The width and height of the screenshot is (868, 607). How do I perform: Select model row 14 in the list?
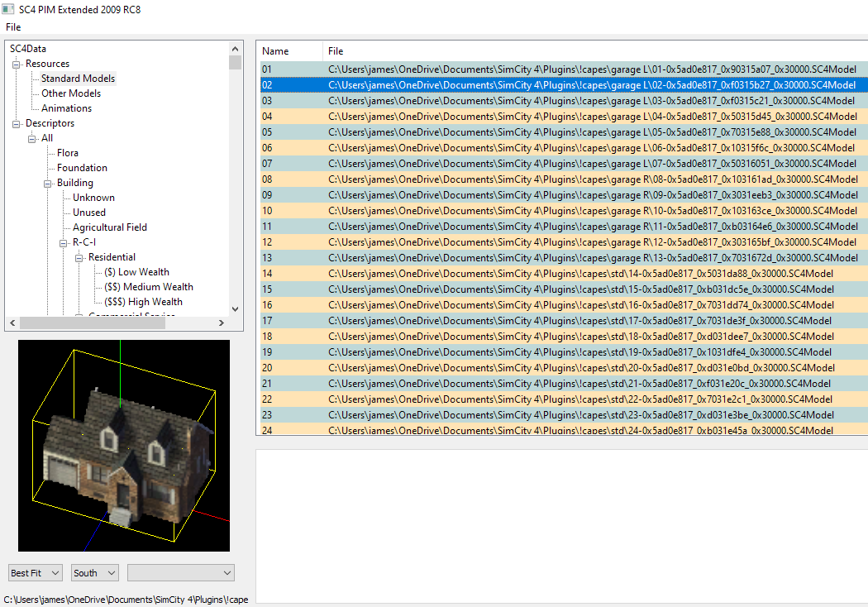[x=564, y=274]
